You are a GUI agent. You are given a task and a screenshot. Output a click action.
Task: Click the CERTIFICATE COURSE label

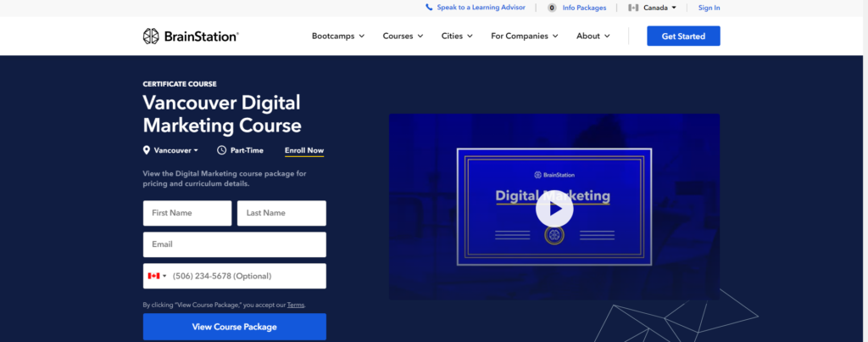180,84
